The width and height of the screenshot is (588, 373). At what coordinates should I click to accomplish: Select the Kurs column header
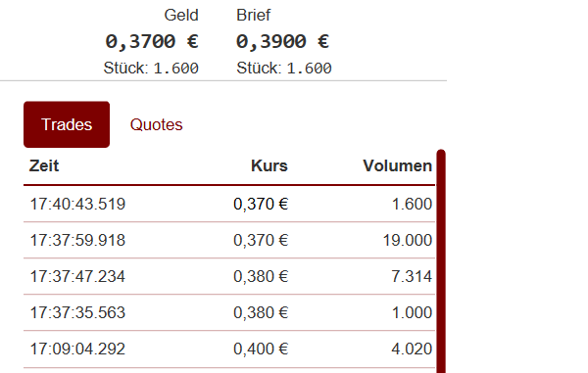click(x=269, y=165)
